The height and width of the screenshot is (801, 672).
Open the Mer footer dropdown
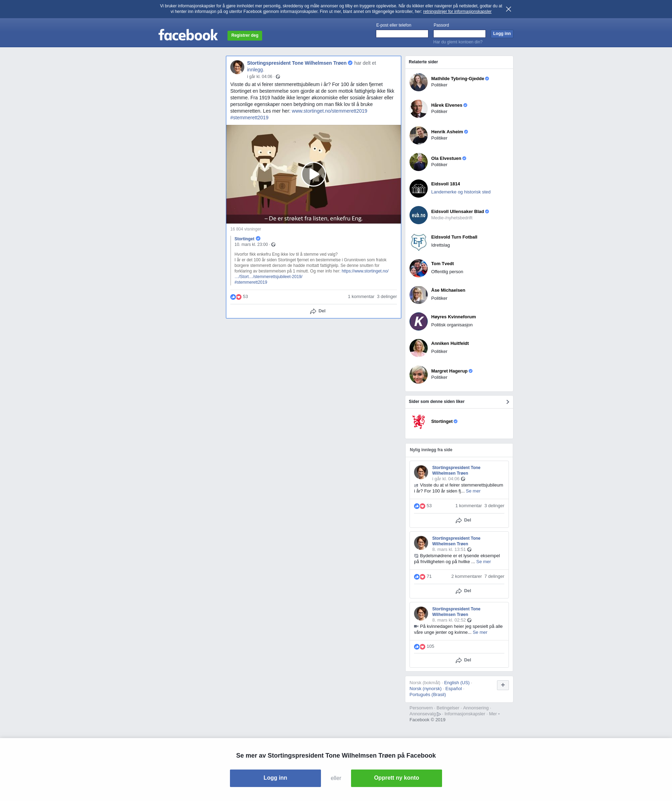click(494, 714)
